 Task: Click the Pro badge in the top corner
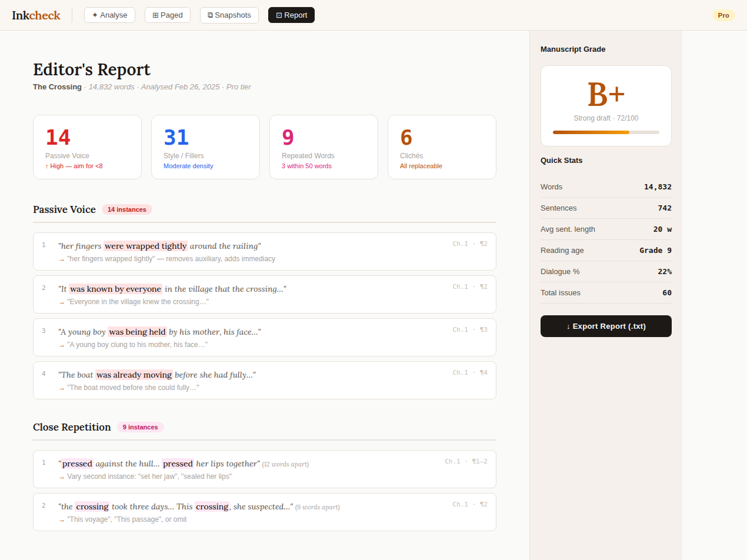723,15
